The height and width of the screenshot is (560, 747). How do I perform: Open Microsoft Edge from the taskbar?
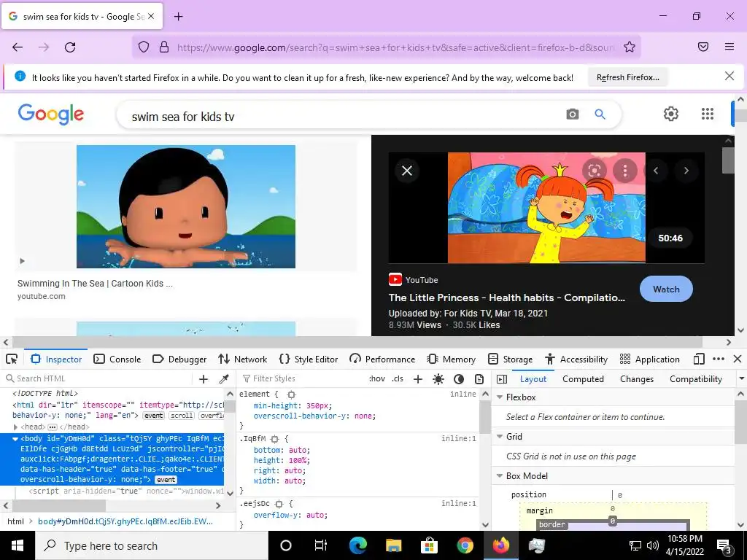click(358, 545)
